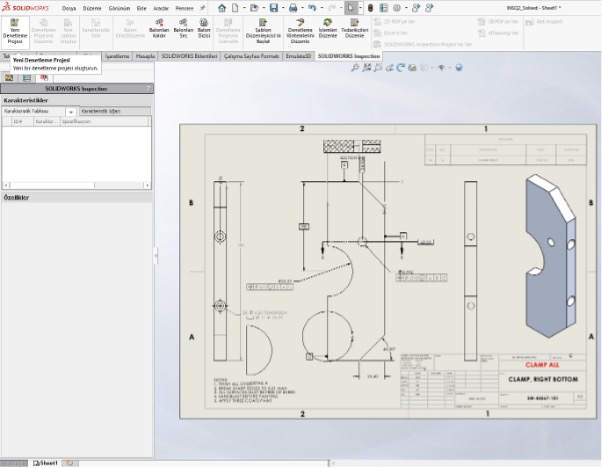Open İşlemleri Düzenle tool
Image resolution: width=602 pixels, height=468 pixels.
[x=327, y=30]
